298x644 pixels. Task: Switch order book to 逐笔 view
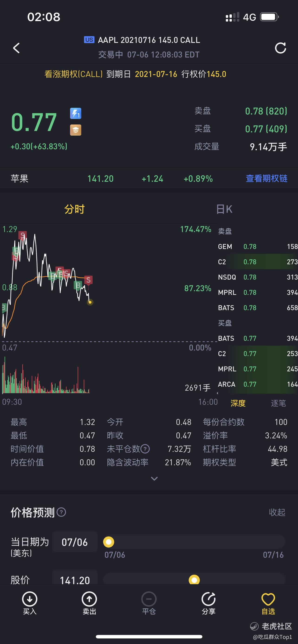tap(278, 403)
